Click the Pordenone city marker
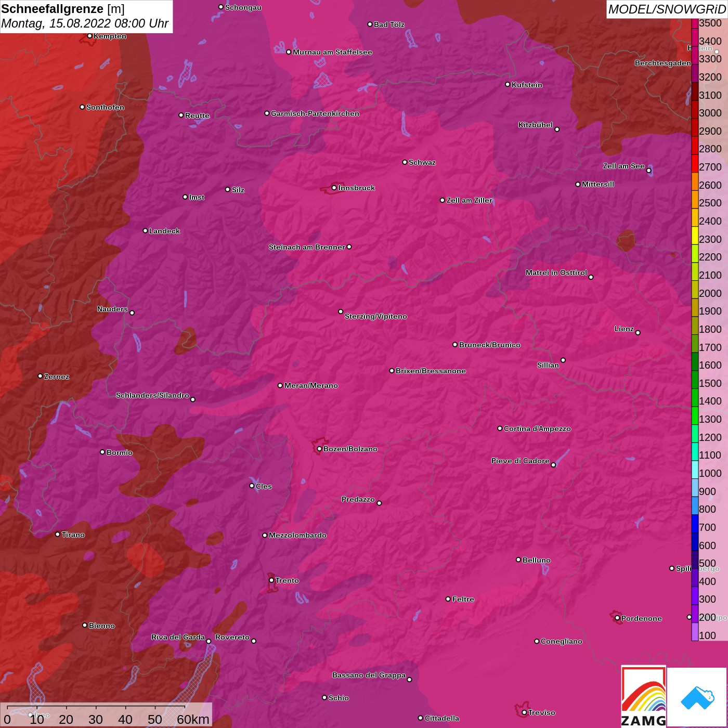This screenshot has height=728, width=728. [x=617, y=618]
